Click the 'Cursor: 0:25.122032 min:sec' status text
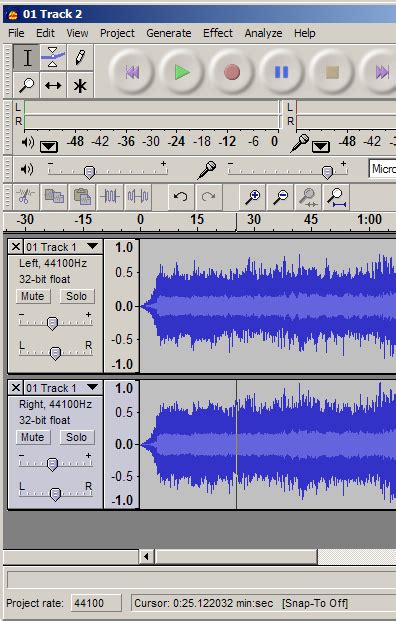The height and width of the screenshot is (621, 396). 204,603
